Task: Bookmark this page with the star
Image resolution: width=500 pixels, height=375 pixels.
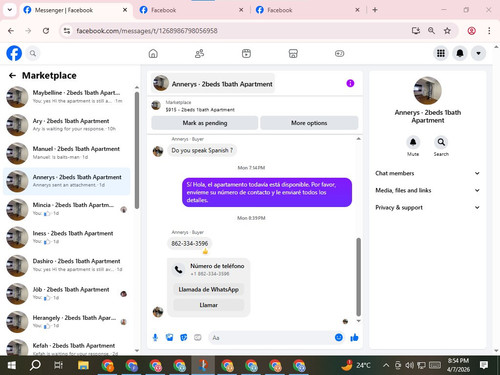Action: pos(447,31)
